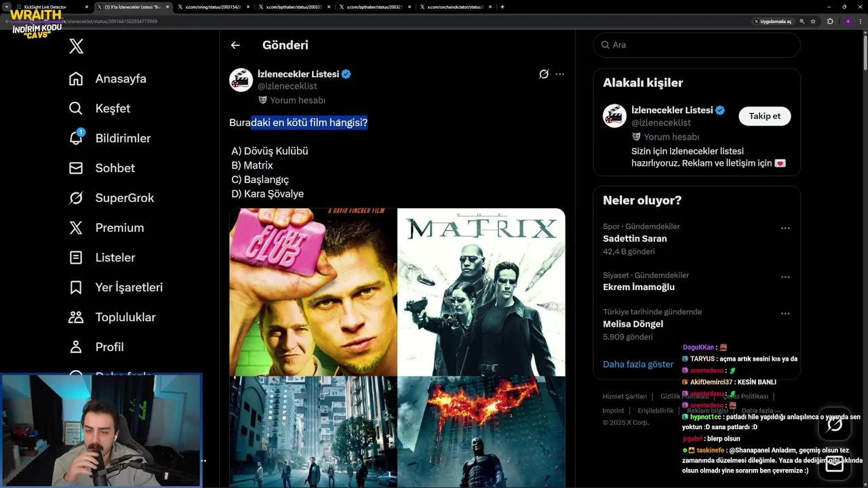Click browser zoom magnifier icon
Image resolution: width=868 pixels, height=488 pixels.
(802, 21)
